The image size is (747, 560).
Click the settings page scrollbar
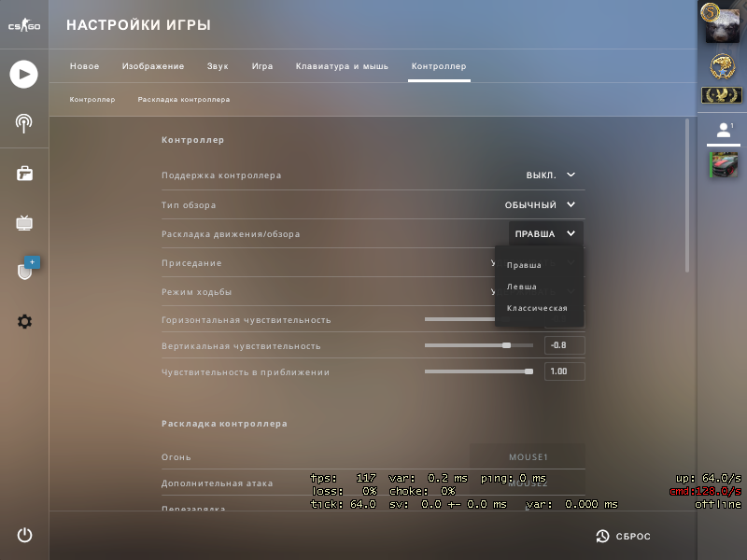[687, 195]
